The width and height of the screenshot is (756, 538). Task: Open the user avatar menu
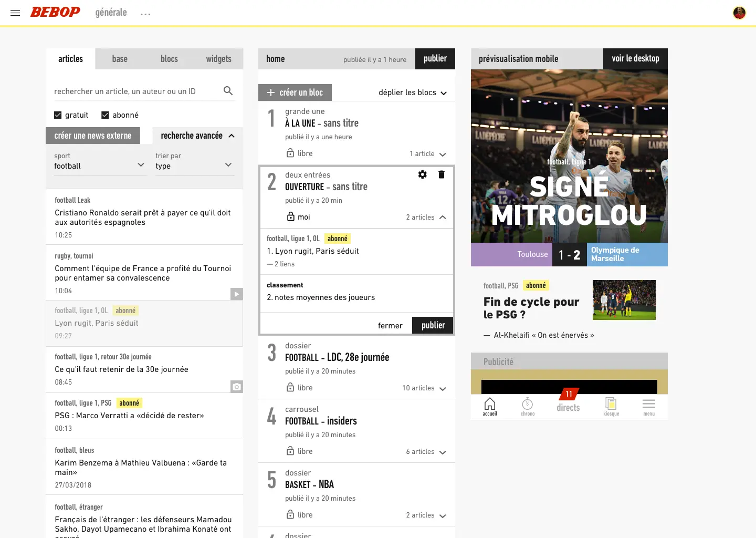(x=739, y=13)
